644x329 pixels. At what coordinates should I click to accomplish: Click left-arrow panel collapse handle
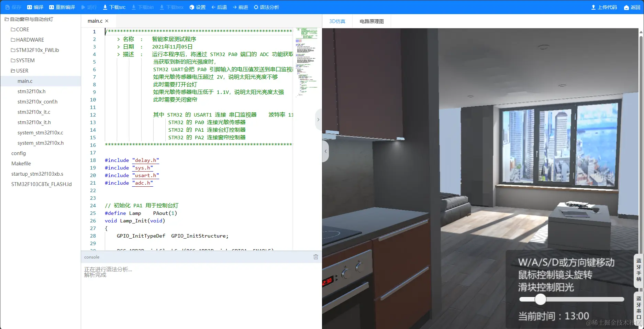(x=325, y=151)
